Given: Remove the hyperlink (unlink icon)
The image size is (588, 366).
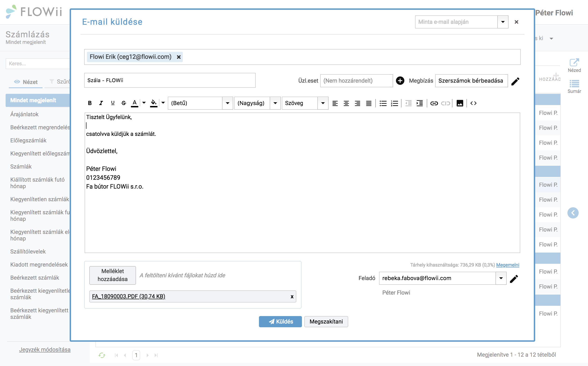Looking at the screenshot, I should pyautogui.click(x=445, y=103).
